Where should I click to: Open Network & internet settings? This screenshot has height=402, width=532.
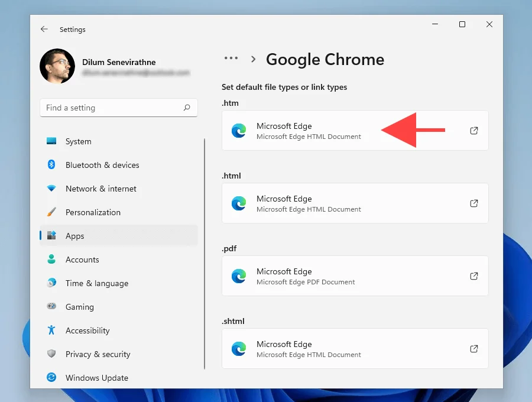[x=118, y=189]
